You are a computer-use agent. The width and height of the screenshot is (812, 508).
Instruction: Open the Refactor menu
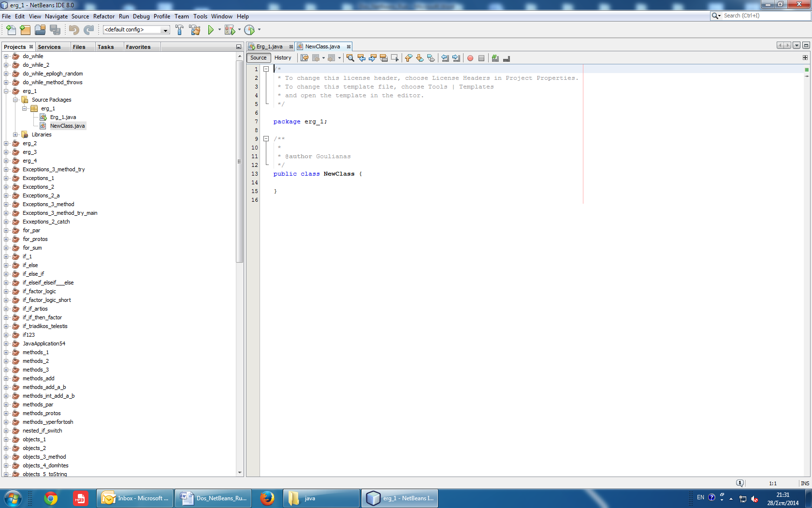pos(104,16)
